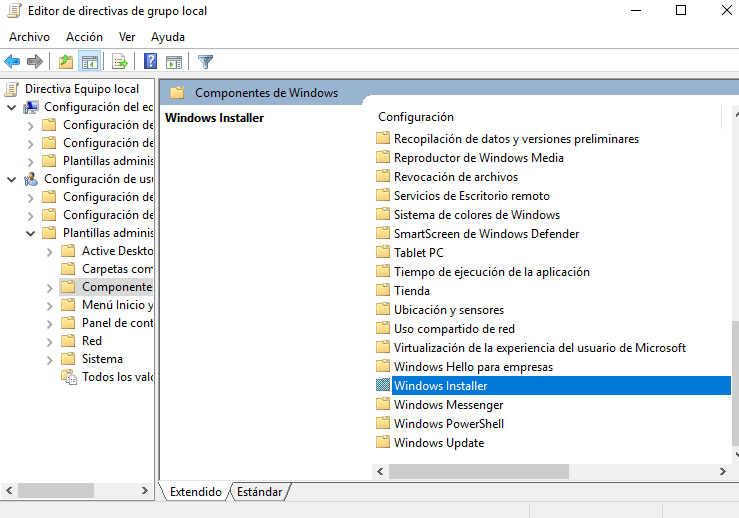This screenshot has height=518, width=739.
Task: Toggle the Show/Hide action pane icon
Action: (174, 61)
